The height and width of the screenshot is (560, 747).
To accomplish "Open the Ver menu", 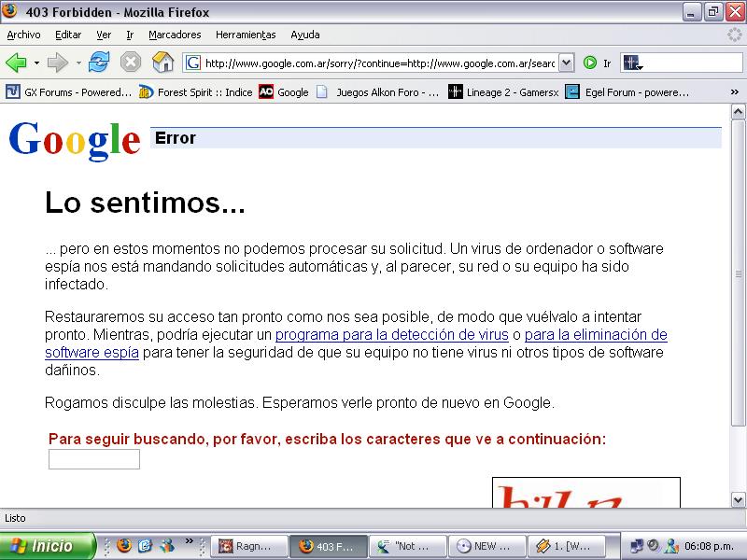I will coord(104,35).
